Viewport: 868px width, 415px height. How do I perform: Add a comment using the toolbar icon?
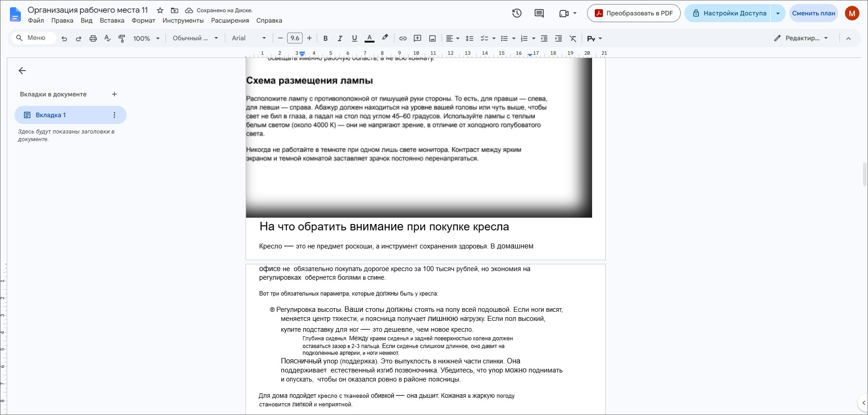(417, 38)
